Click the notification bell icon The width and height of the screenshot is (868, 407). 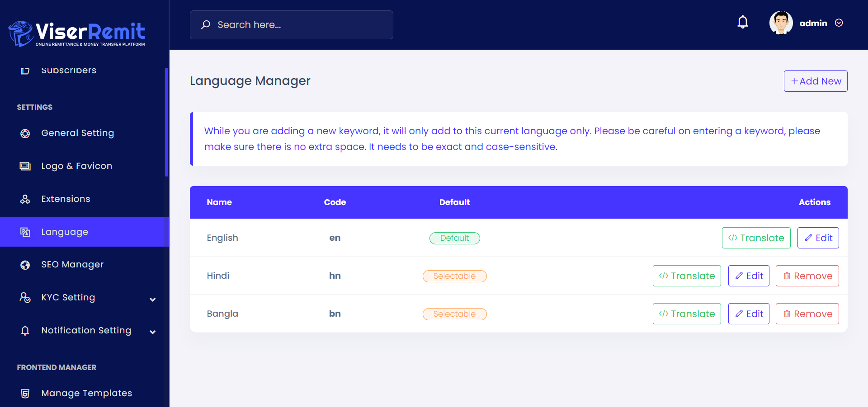pyautogui.click(x=743, y=23)
